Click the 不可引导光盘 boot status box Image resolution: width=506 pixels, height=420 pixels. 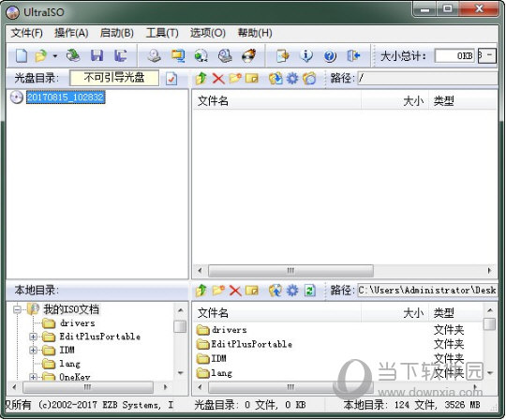pyautogui.click(x=114, y=78)
